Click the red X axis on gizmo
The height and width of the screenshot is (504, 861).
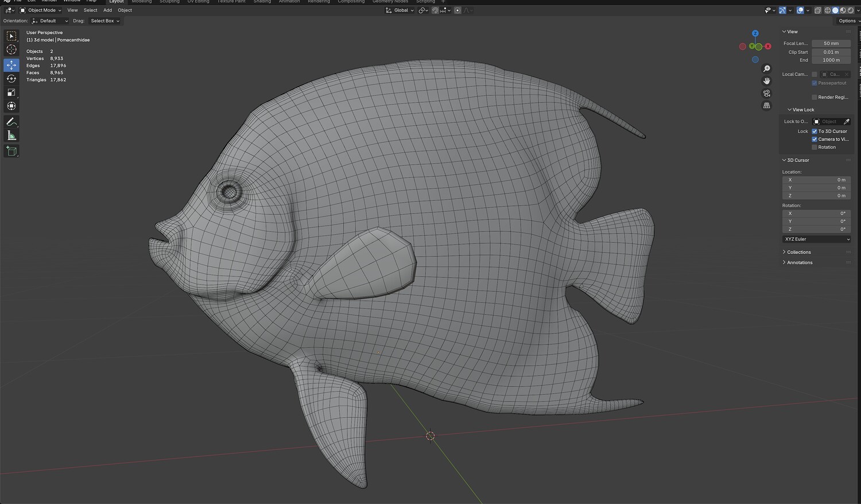[x=768, y=46]
